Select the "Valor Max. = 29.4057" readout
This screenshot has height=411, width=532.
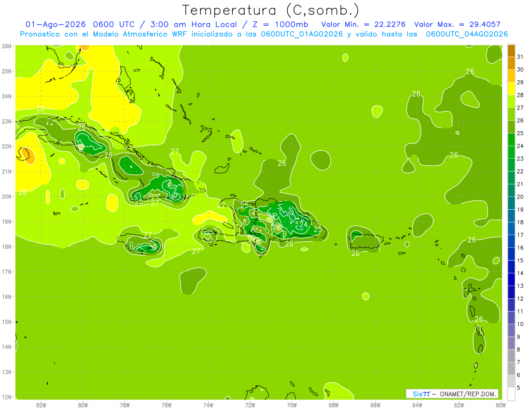[457, 24]
